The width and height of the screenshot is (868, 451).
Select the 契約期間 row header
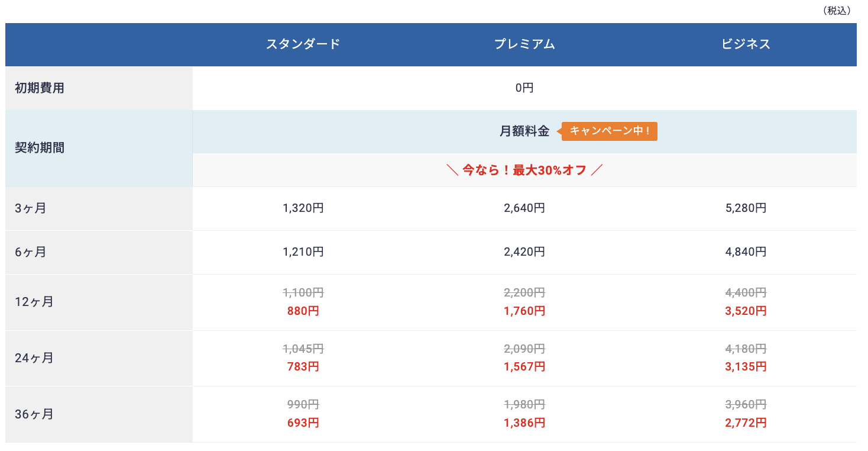coord(40,148)
